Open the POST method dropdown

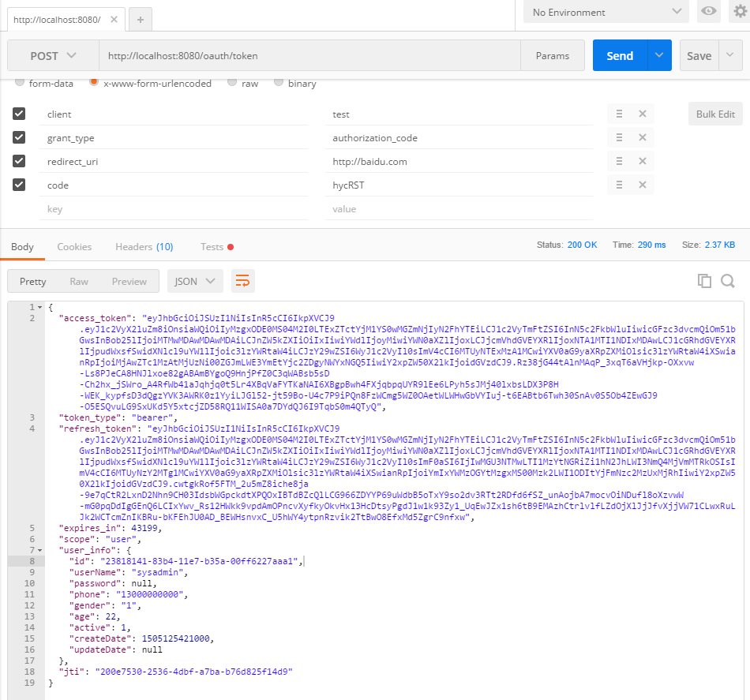pos(53,56)
